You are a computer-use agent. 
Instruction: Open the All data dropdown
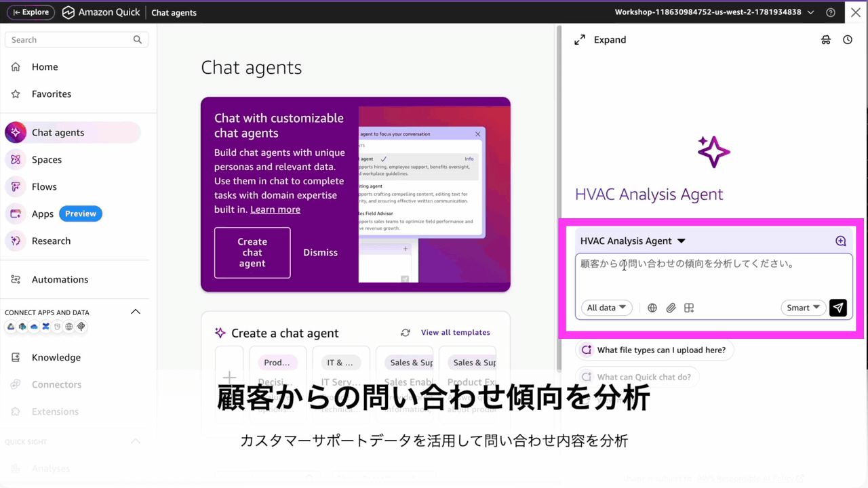606,308
